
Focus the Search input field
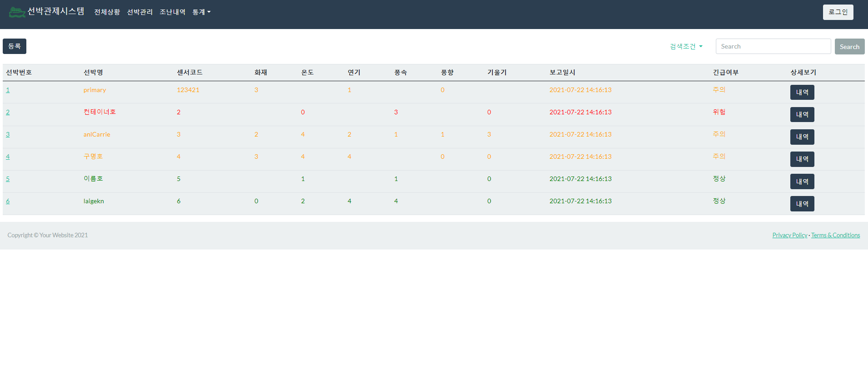click(773, 46)
